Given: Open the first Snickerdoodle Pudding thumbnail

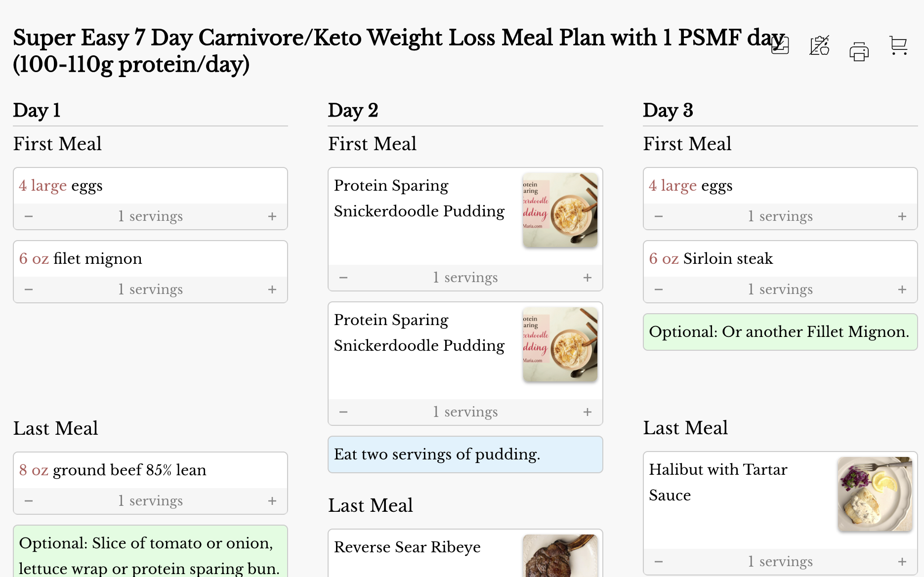Looking at the screenshot, I should (x=560, y=210).
